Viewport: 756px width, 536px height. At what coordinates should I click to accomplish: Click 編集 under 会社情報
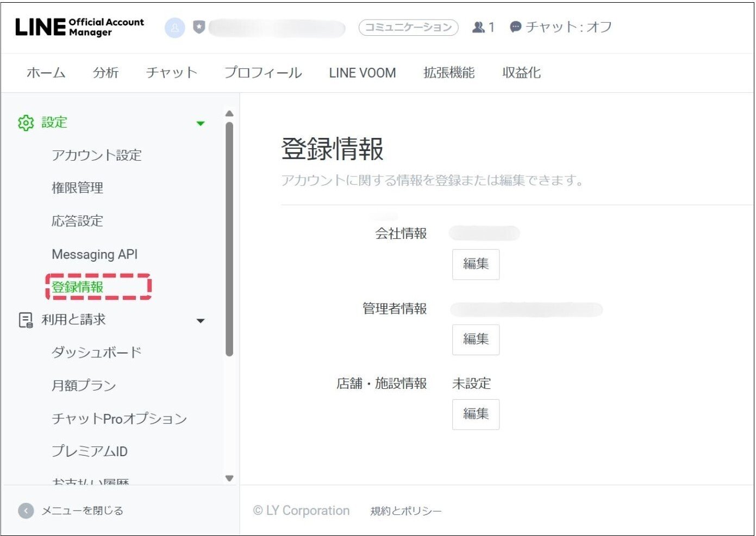(x=476, y=264)
